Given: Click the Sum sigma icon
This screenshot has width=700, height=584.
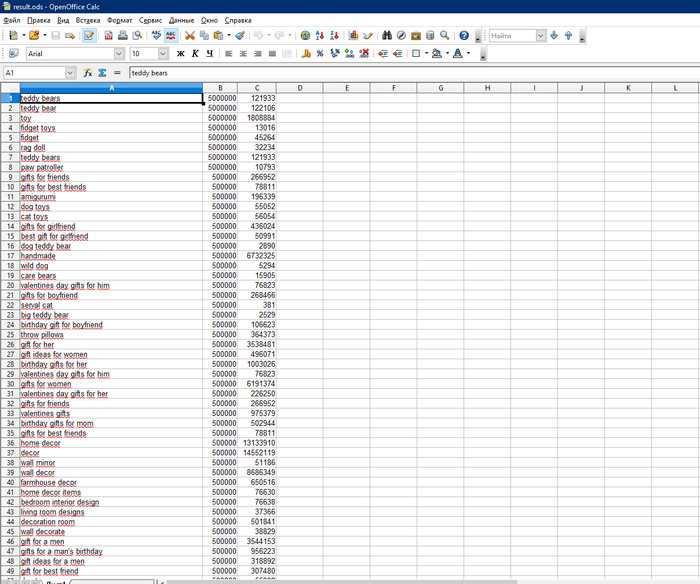Looking at the screenshot, I should [102, 73].
